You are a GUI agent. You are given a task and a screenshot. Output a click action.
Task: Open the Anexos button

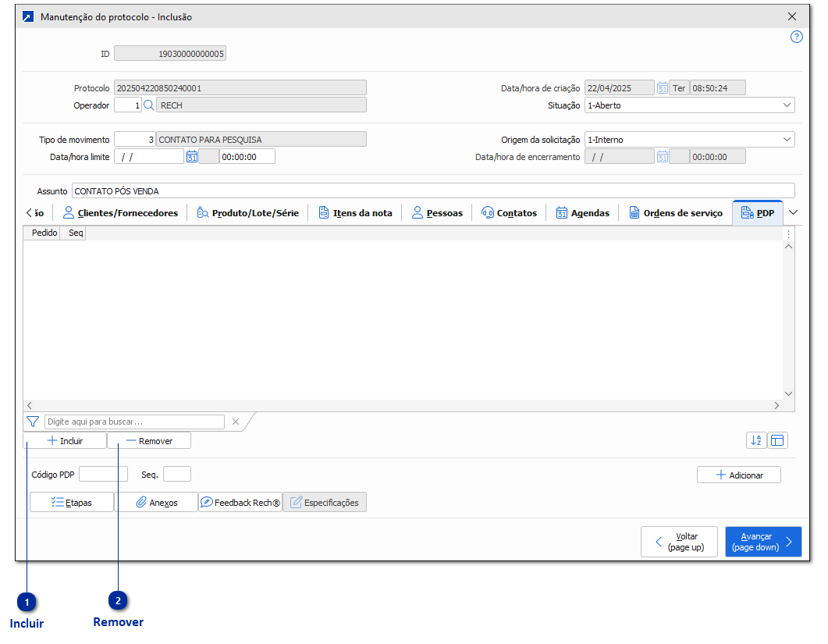point(156,503)
